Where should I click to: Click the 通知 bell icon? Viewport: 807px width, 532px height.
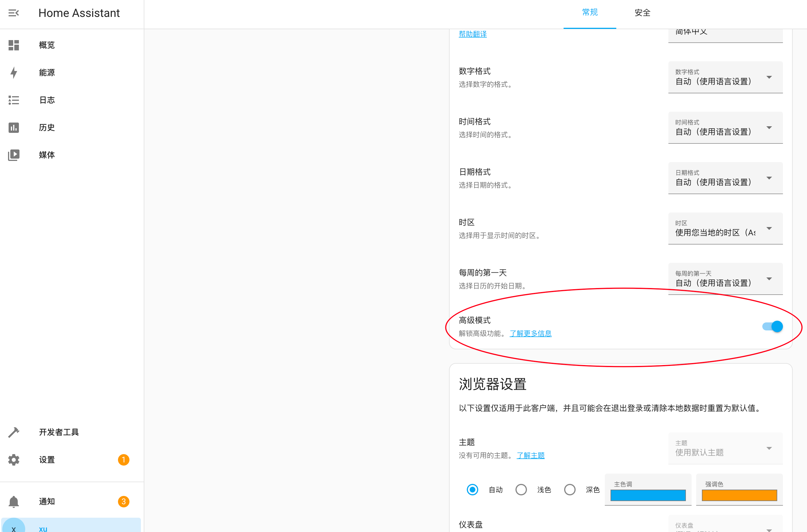(13, 501)
